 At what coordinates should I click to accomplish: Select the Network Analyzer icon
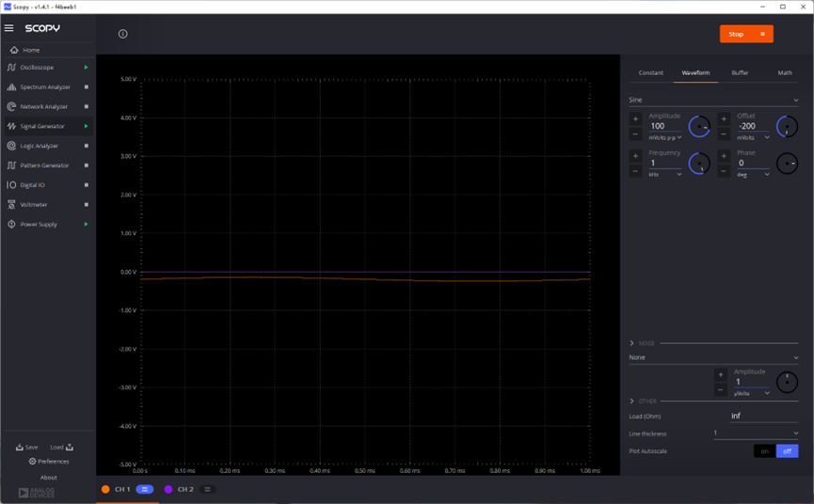pos(11,106)
